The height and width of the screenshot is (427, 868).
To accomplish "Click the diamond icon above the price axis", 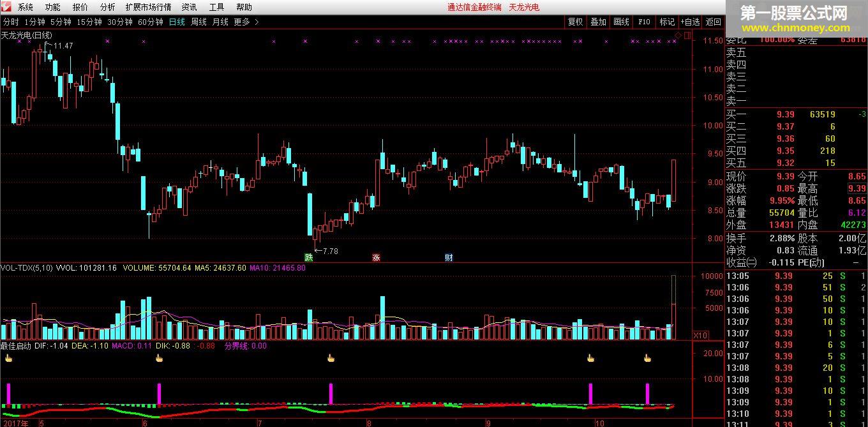I will [x=678, y=34].
